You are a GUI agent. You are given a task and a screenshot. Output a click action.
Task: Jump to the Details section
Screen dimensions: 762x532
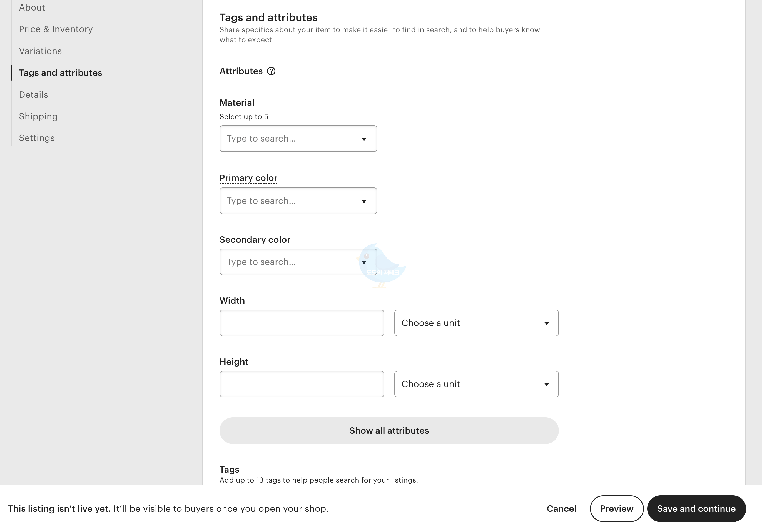pyautogui.click(x=34, y=95)
